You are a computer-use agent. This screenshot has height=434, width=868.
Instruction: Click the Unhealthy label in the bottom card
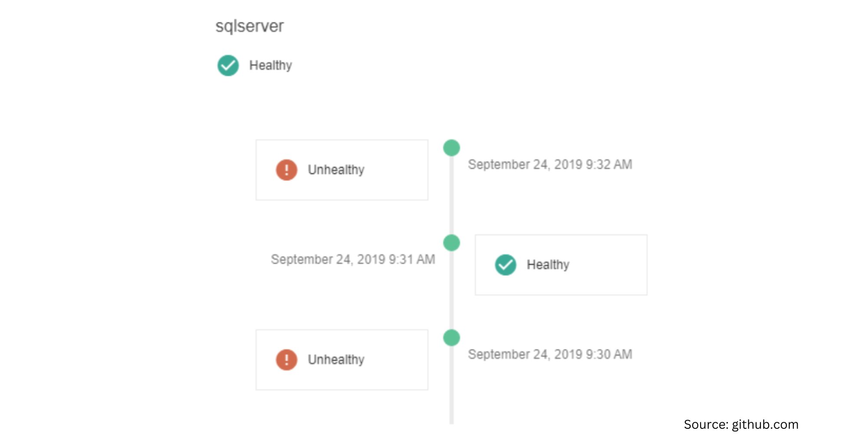coord(336,360)
